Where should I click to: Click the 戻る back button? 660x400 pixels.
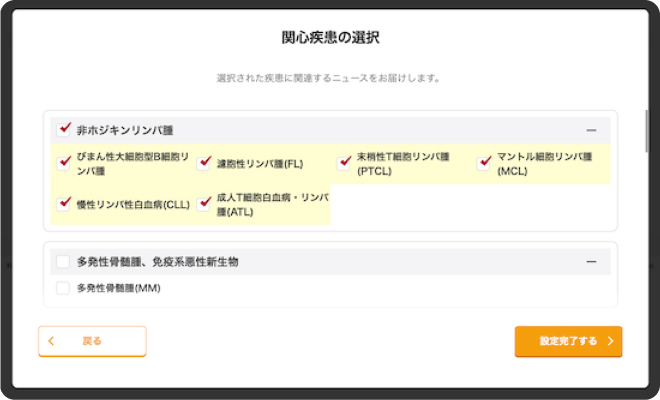[x=92, y=341]
